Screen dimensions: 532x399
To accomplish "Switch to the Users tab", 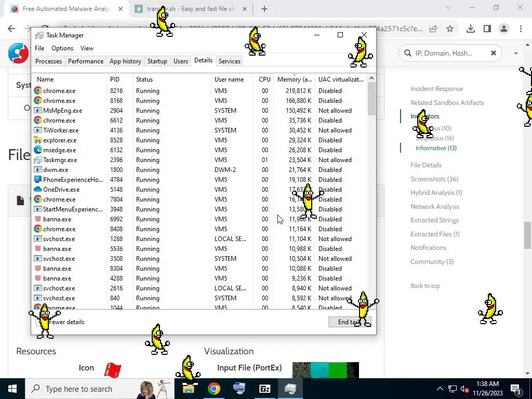I will (x=180, y=61).
